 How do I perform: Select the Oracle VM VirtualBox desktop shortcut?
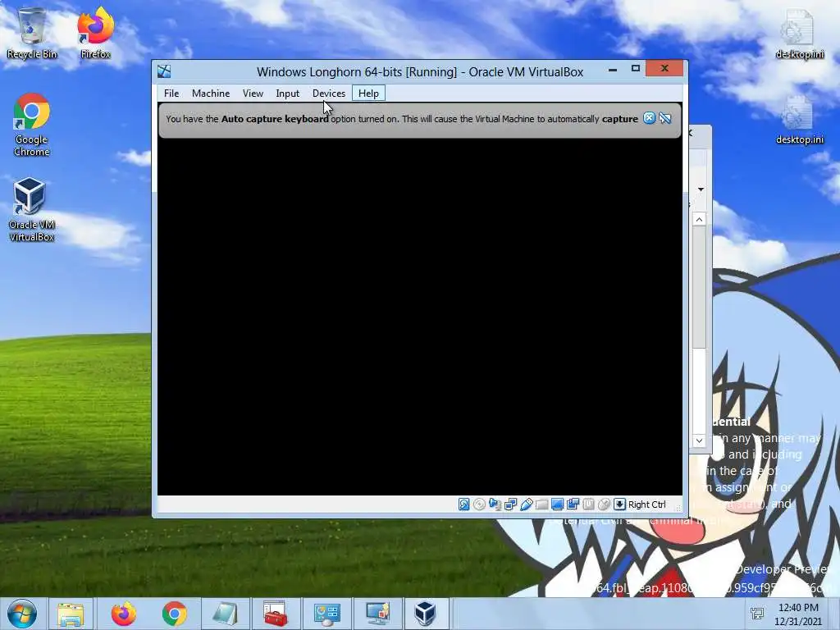(32, 210)
